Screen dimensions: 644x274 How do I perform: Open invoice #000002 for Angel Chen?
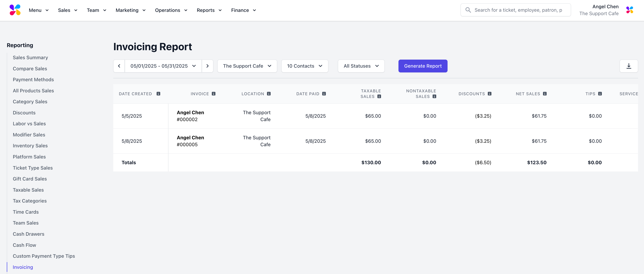(190, 116)
